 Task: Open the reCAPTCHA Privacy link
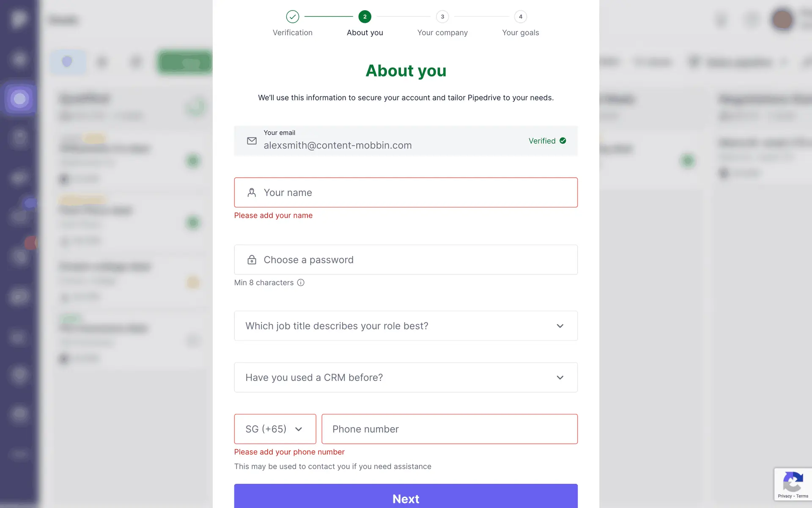[x=785, y=496]
